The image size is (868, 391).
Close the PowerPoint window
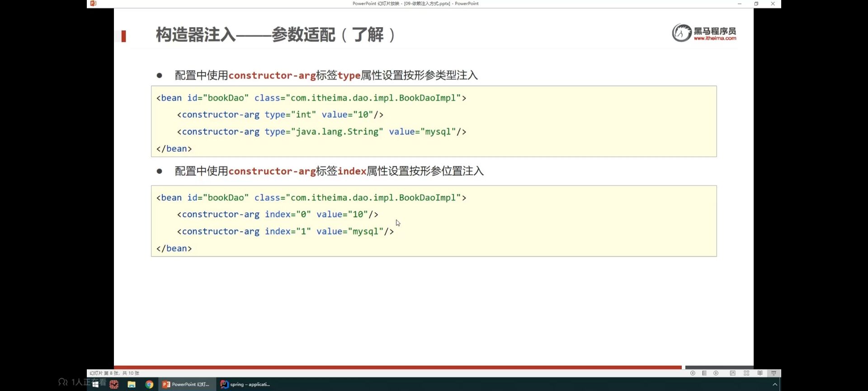click(x=773, y=4)
